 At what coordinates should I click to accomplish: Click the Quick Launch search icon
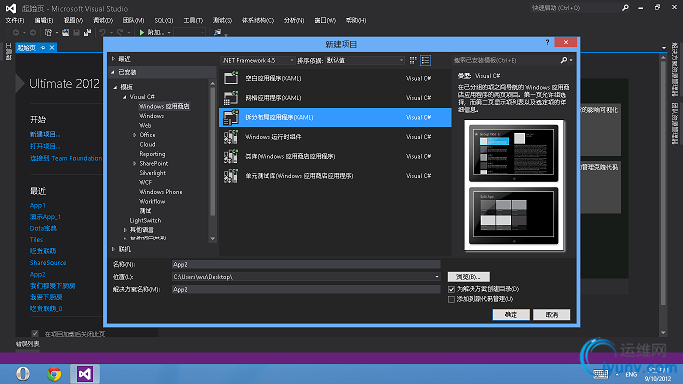pyautogui.click(x=626, y=8)
